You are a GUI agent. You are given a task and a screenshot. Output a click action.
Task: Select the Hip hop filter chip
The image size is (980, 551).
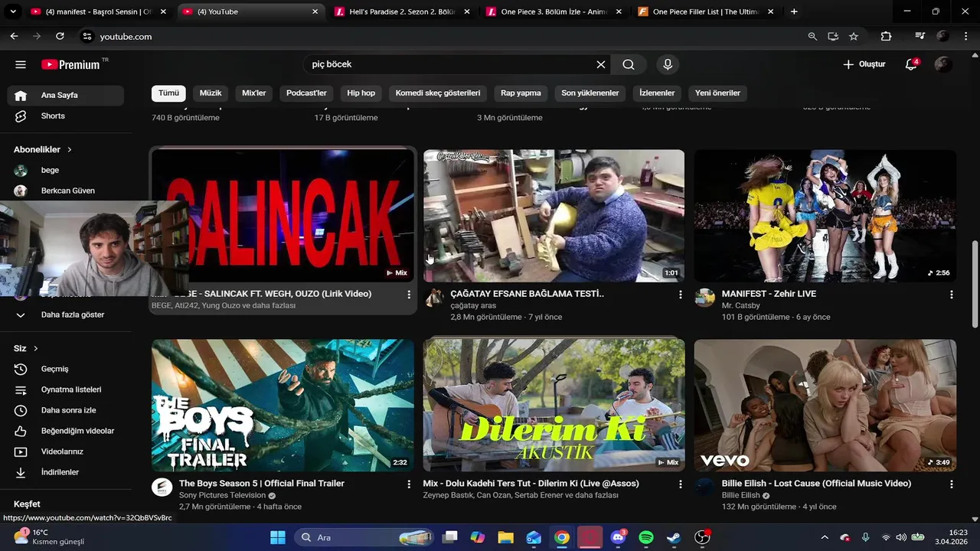(361, 93)
